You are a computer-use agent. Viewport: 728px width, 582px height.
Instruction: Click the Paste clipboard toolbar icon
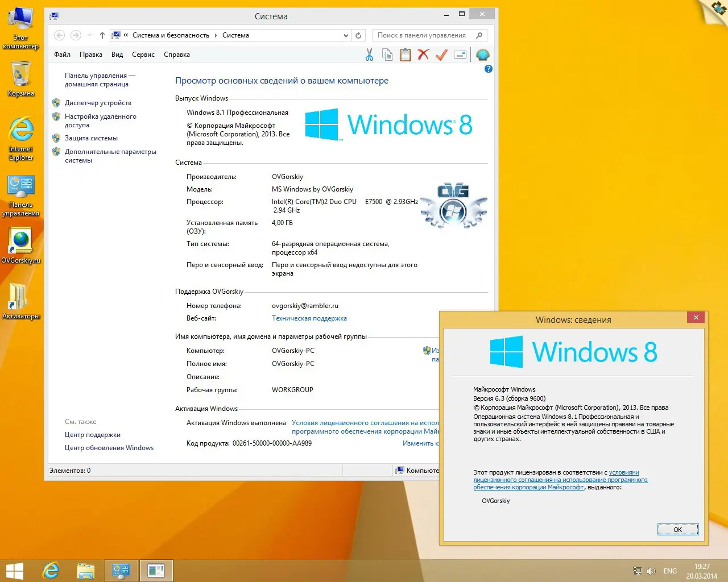[406, 55]
